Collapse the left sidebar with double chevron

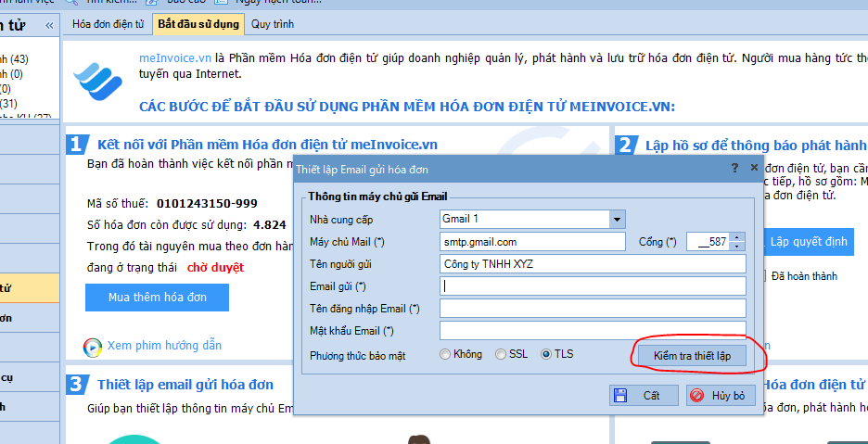[x=49, y=25]
